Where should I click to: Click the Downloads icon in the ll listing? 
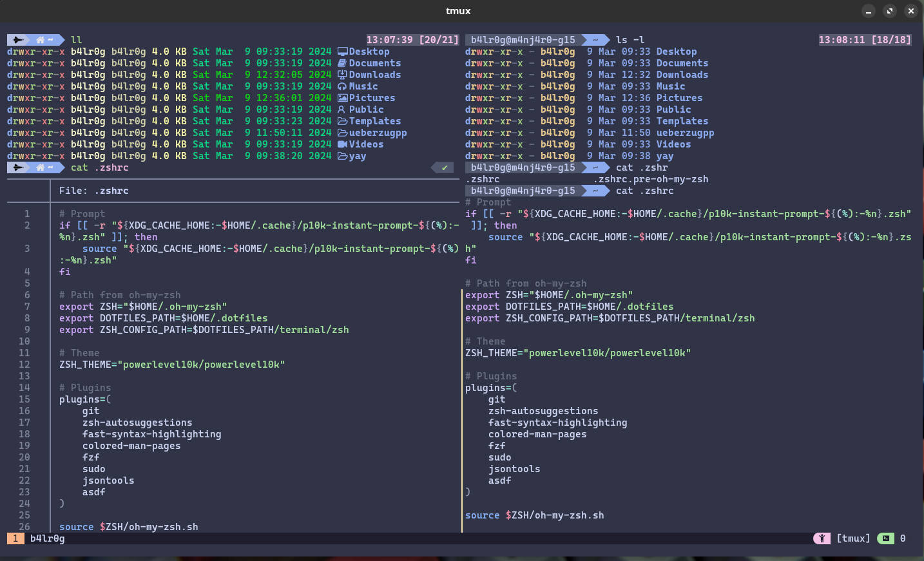coord(342,75)
